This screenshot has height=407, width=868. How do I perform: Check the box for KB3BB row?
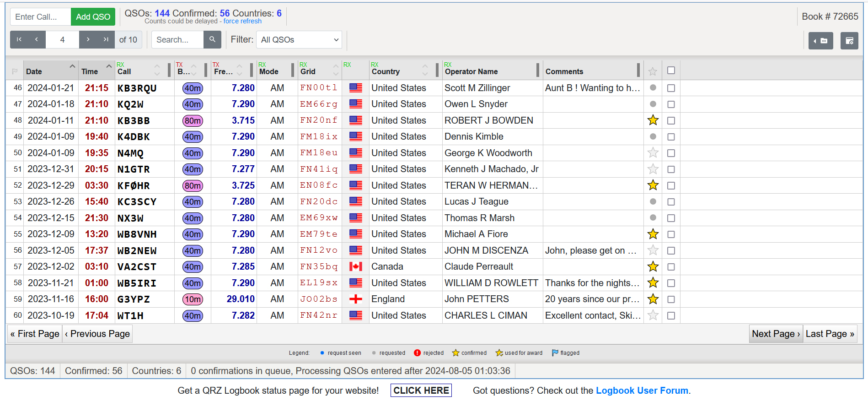(x=671, y=121)
